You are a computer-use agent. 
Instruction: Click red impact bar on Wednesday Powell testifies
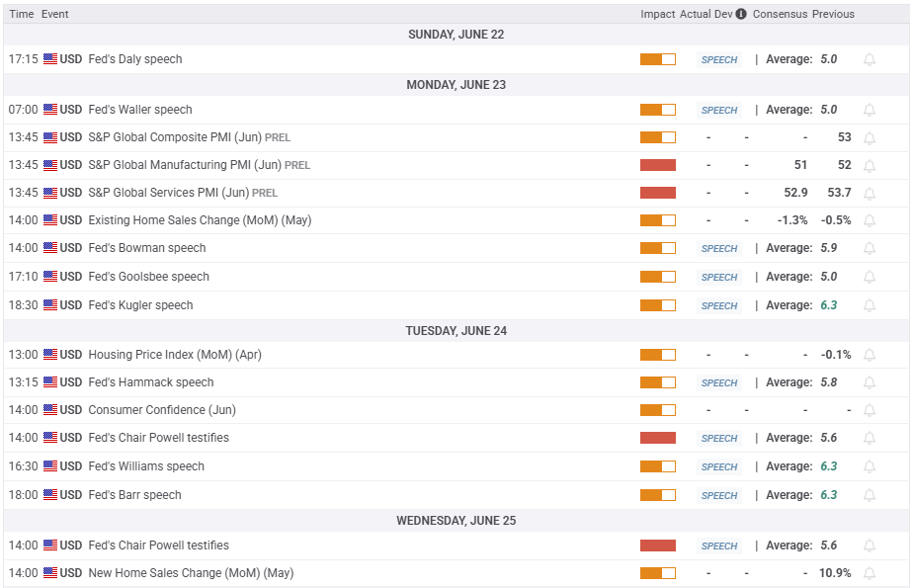click(x=658, y=546)
